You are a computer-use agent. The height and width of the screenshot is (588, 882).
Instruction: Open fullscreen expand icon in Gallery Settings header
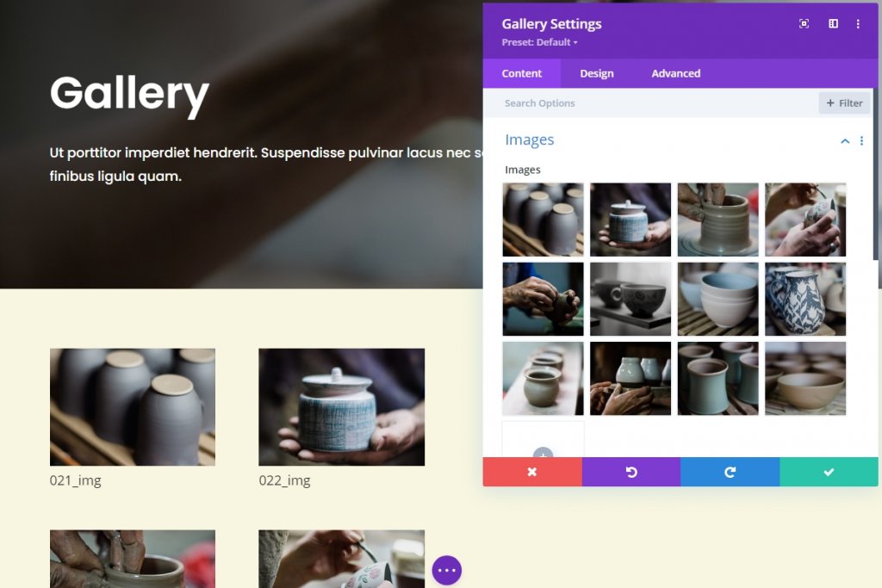click(804, 23)
